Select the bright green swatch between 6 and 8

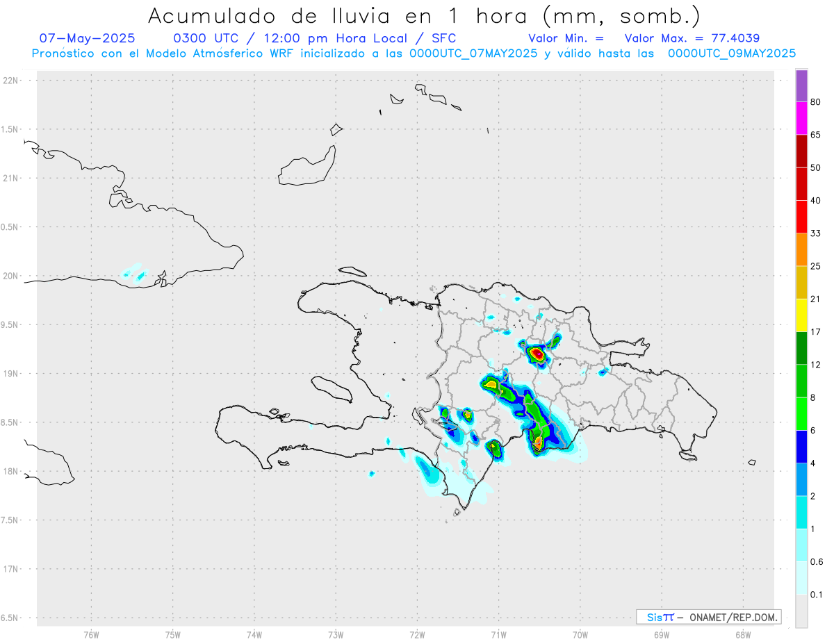[x=801, y=413]
